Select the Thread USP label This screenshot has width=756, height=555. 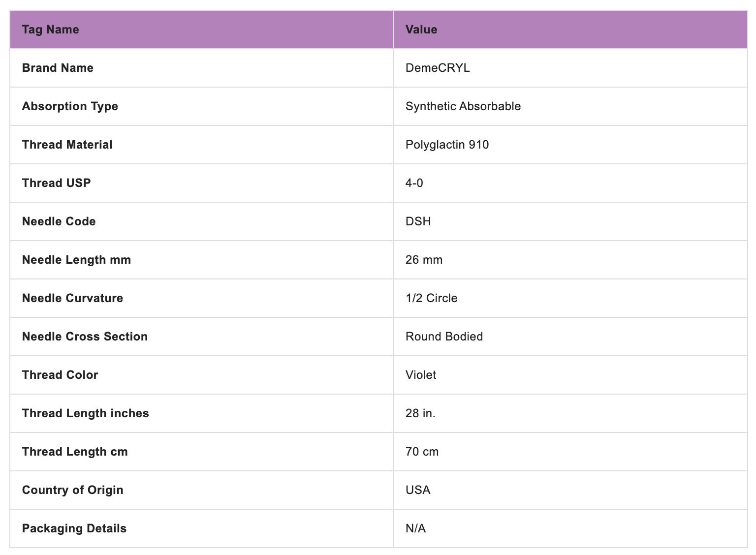click(x=56, y=183)
